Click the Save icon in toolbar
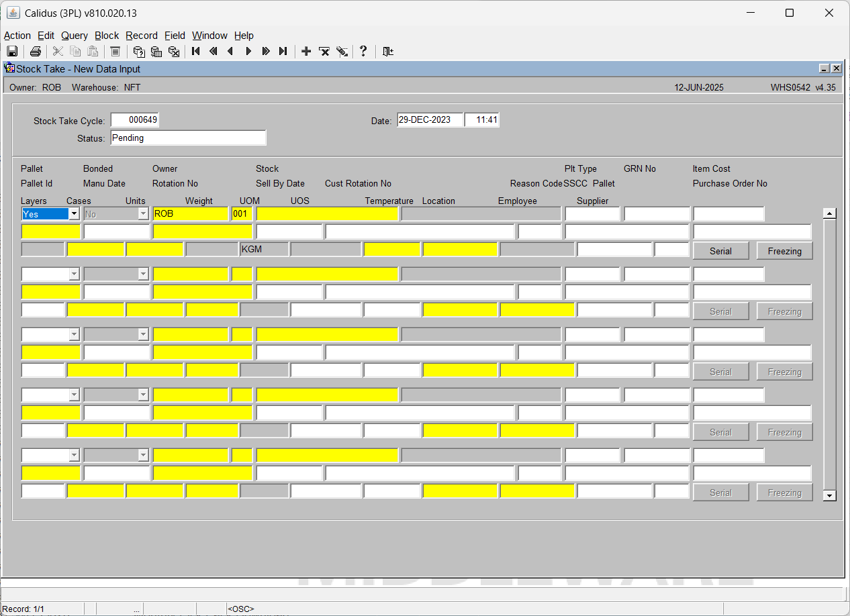850x616 pixels. [12, 51]
